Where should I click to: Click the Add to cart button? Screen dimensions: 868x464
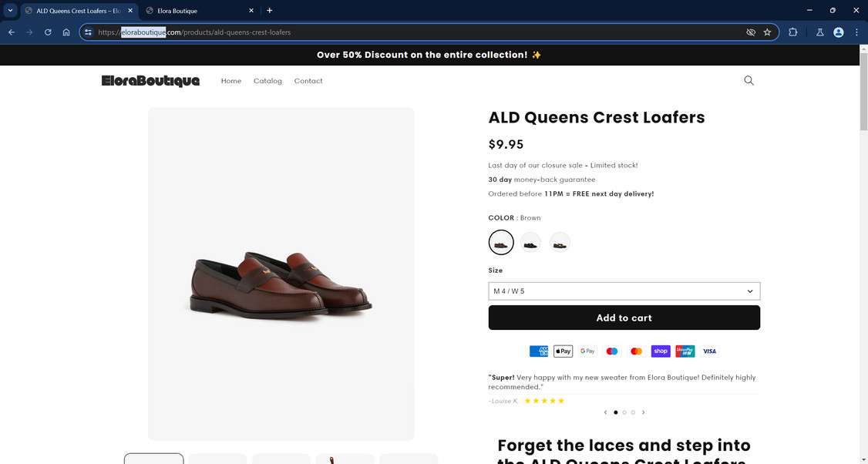tap(624, 318)
